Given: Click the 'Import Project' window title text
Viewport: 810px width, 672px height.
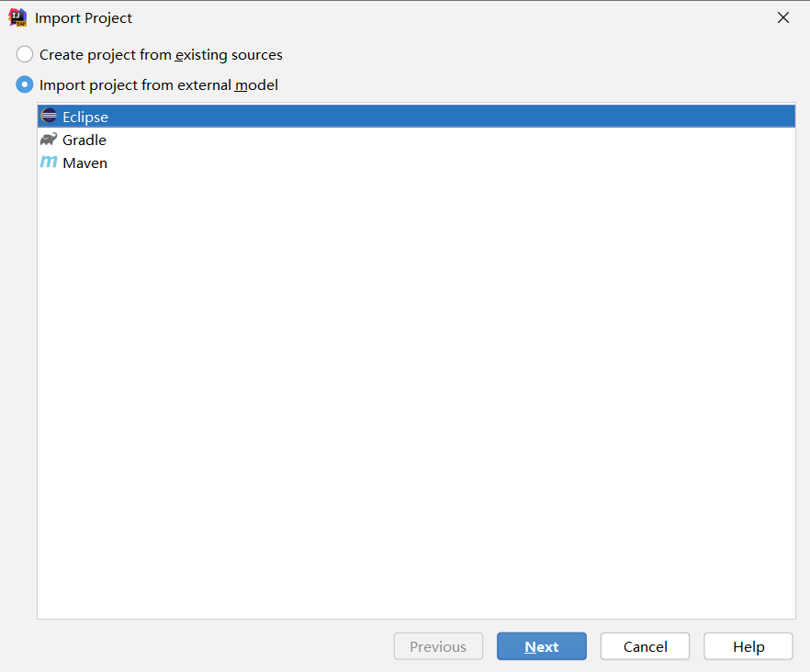Looking at the screenshot, I should (x=84, y=18).
